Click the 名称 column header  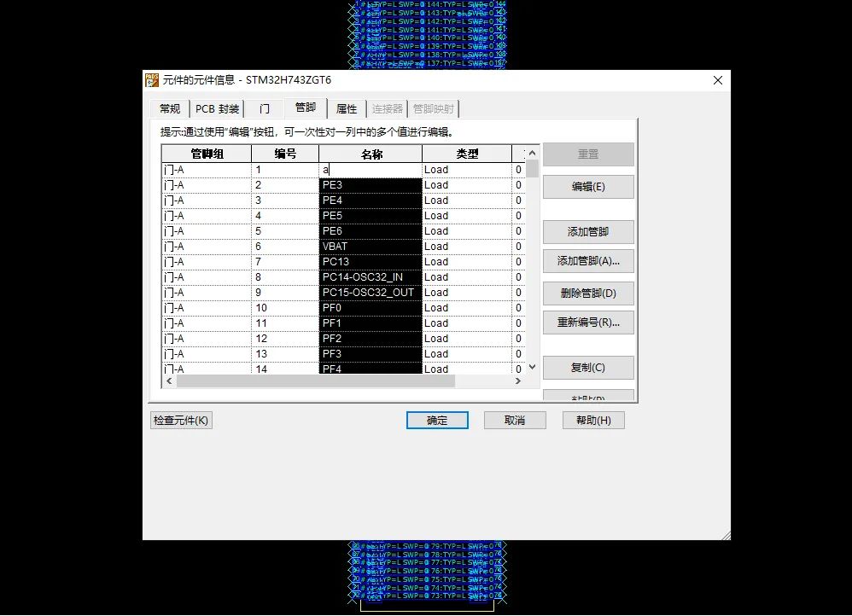(x=371, y=154)
